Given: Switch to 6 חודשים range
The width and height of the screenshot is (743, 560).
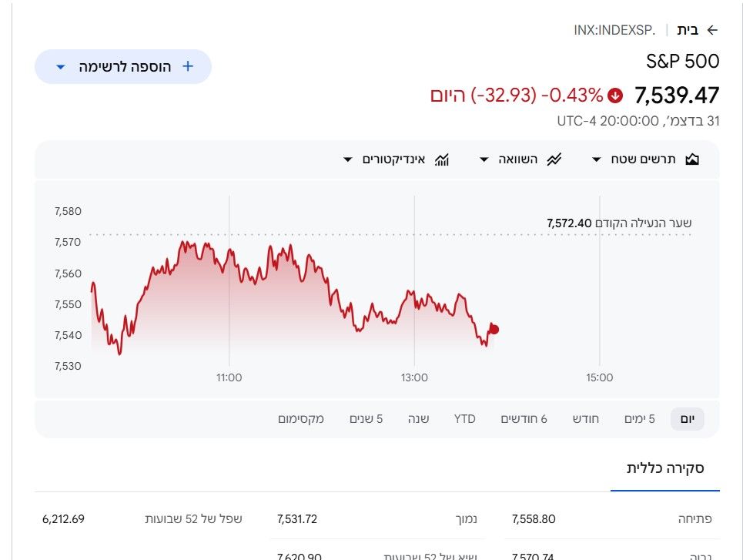Looking at the screenshot, I should click(x=524, y=419).
